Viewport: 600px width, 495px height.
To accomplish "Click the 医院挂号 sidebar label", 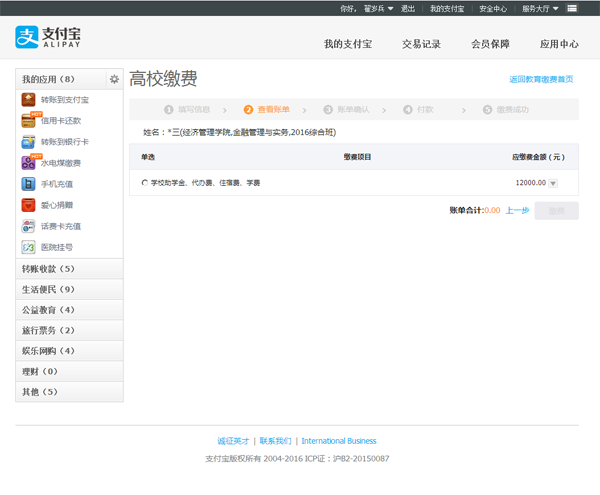I will click(57, 247).
